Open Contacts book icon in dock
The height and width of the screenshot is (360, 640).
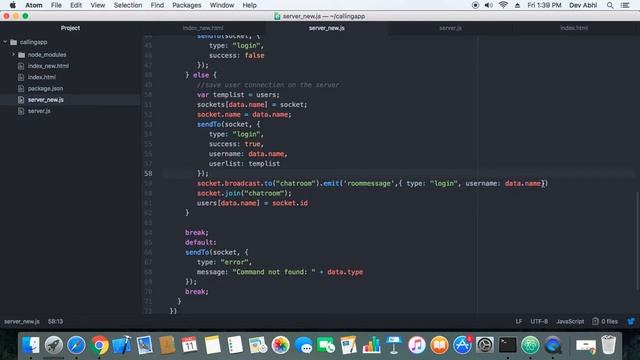pos(167,345)
